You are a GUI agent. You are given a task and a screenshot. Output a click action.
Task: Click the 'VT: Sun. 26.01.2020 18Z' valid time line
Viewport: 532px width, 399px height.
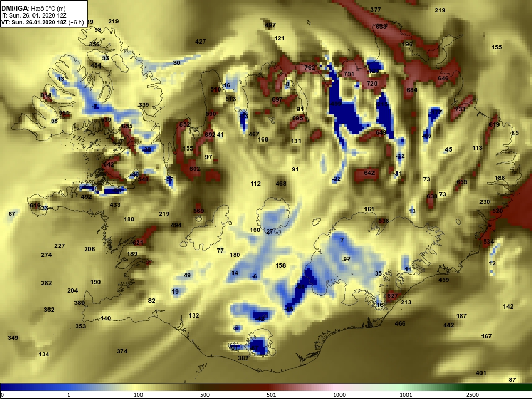click(34, 22)
